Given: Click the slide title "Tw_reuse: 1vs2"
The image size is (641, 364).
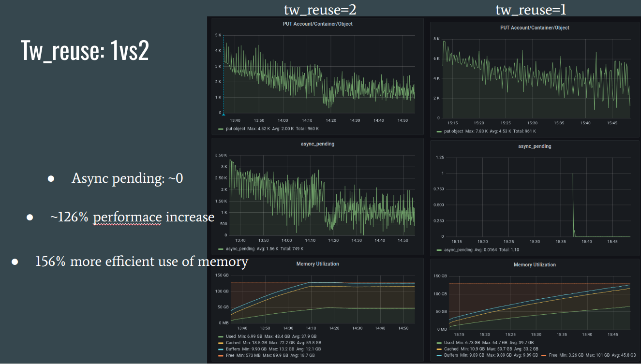Looking at the screenshot, I should [85, 50].
